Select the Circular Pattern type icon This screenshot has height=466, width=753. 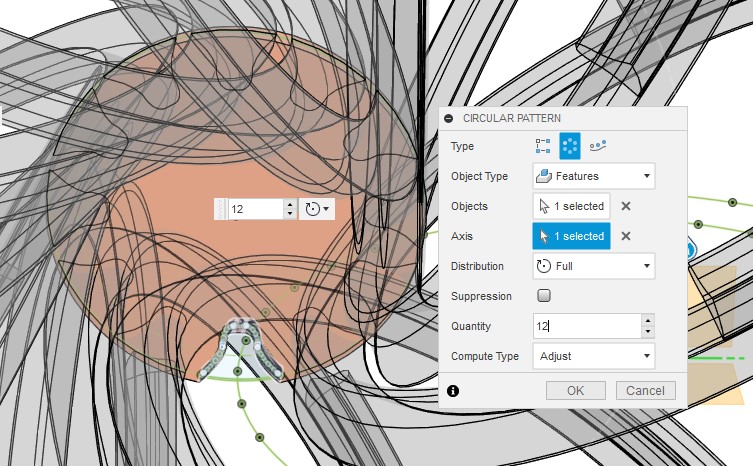click(570, 146)
